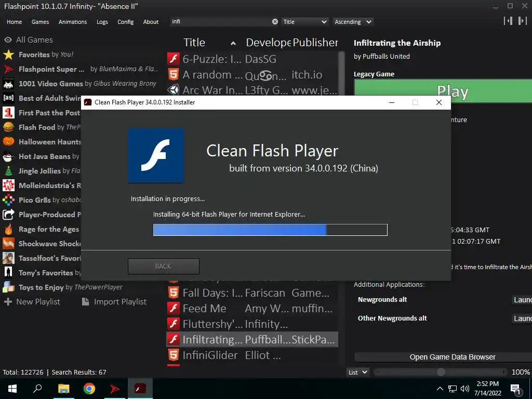Open the List layout dropdown
532x399 pixels.
coord(358,372)
